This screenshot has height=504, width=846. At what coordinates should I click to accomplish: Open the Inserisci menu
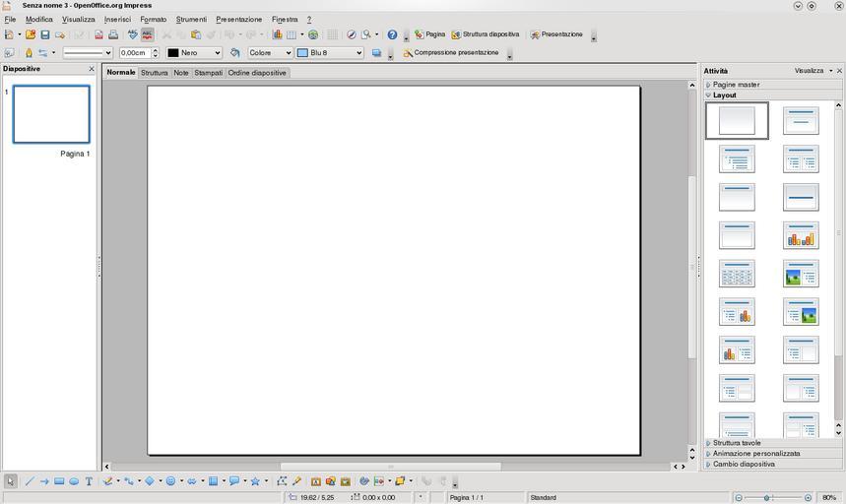click(117, 20)
